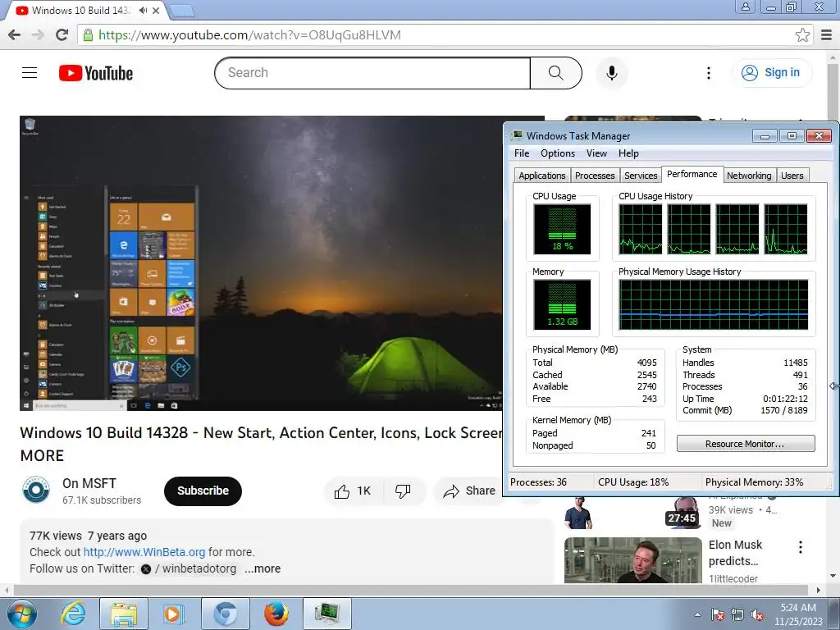Click the muted volume tray icon
Viewport: 840px width, 630px height.
757,615
